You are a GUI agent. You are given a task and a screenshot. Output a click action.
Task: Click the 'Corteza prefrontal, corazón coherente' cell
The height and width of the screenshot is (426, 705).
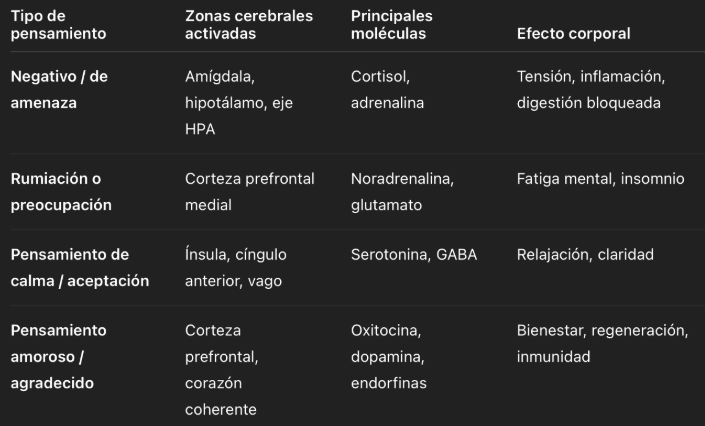(x=222, y=370)
